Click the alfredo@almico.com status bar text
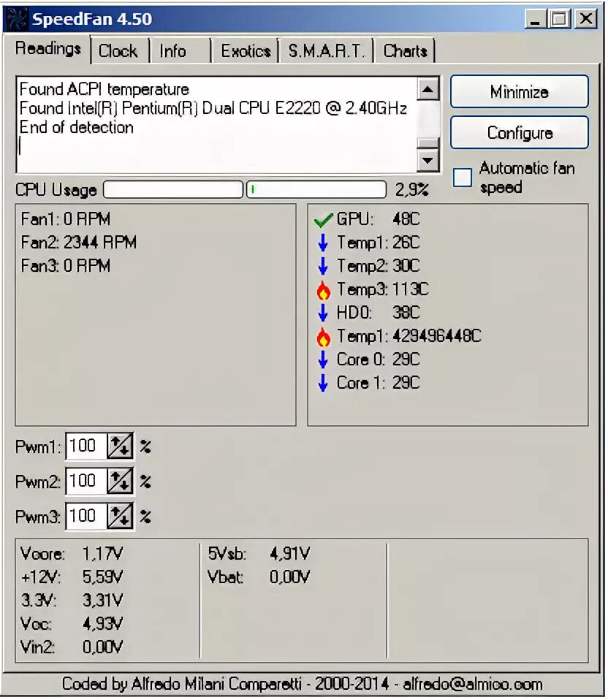Viewport: 608px width, 700px height. (x=473, y=684)
